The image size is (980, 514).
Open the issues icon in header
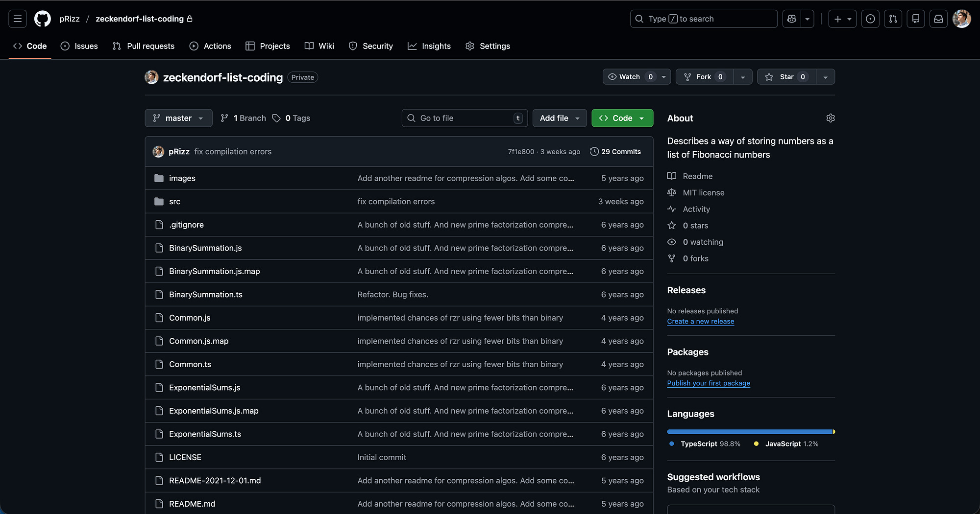point(870,19)
